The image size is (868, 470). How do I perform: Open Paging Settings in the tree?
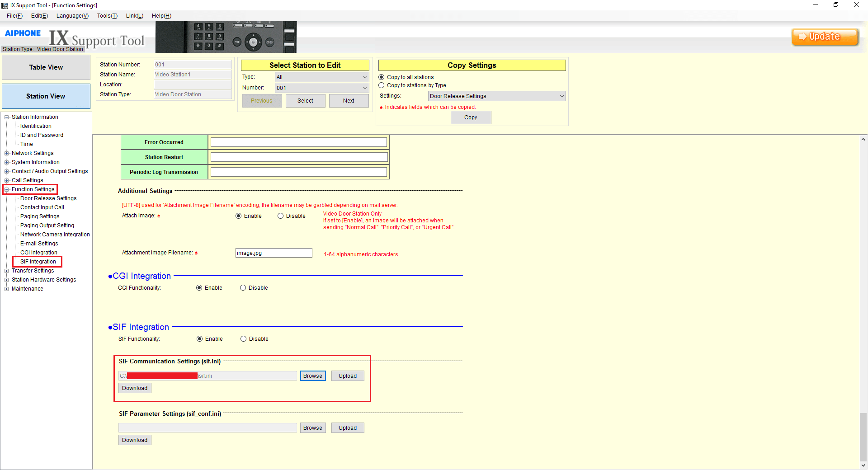click(x=40, y=216)
